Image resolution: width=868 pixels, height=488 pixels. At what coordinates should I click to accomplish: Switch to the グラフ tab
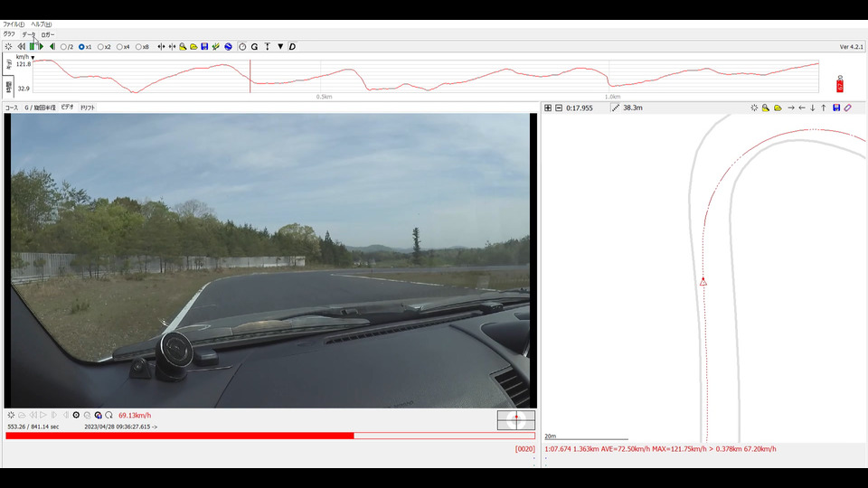(x=9, y=34)
